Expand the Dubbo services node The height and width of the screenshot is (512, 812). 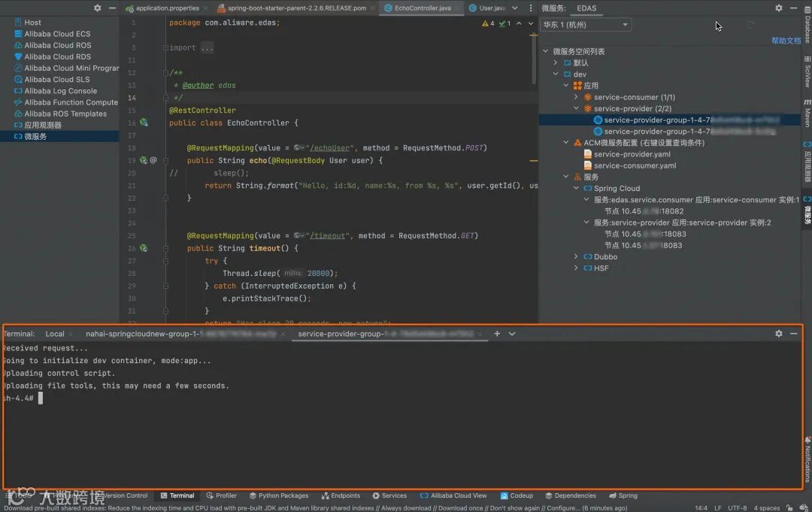[x=577, y=256]
